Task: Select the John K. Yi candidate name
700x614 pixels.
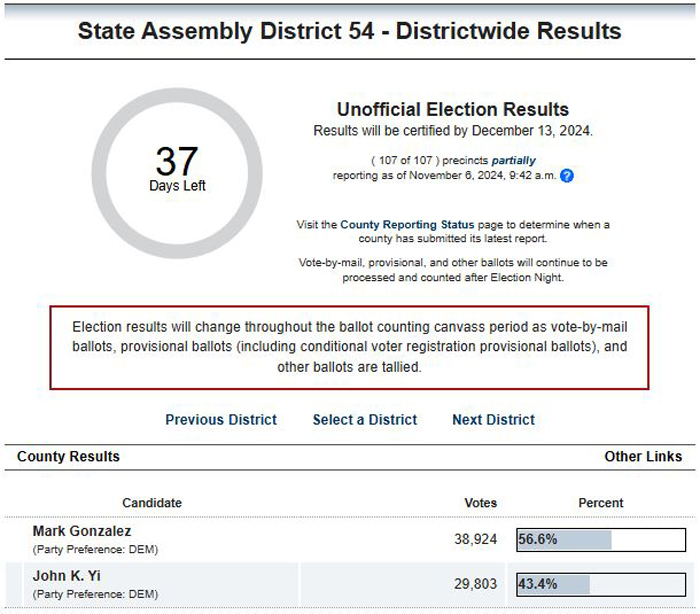Action: 67,576
